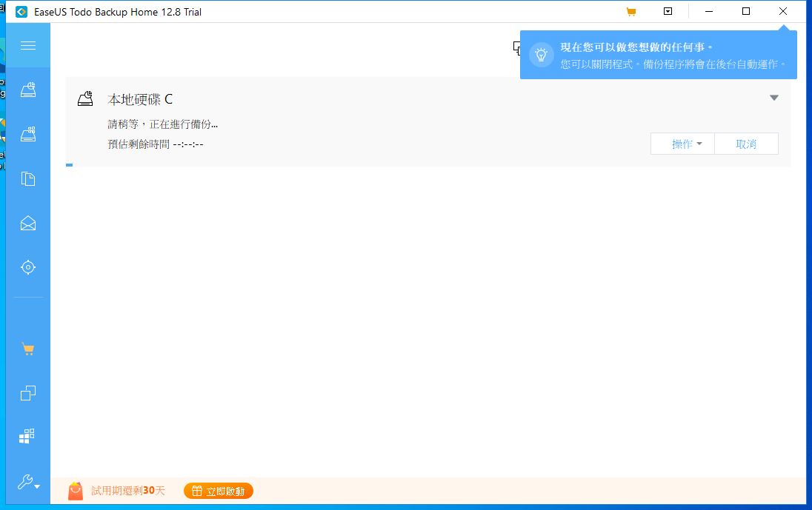Click the 取消 button to cancel backup
This screenshot has width=812, height=510.
pos(746,144)
